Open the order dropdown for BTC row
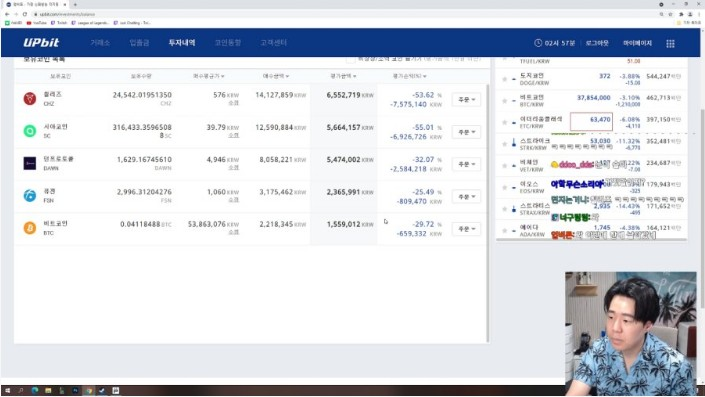This screenshot has height=397, width=705. [x=466, y=229]
